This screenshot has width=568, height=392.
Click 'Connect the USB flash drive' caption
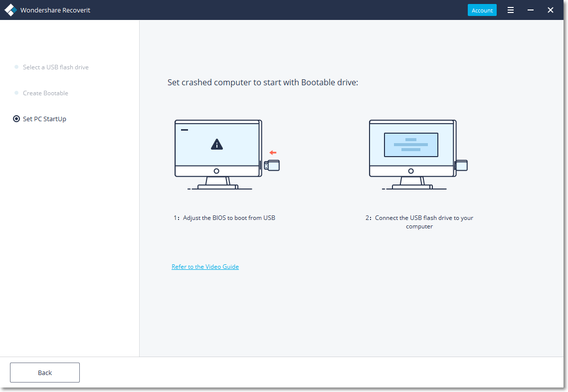(419, 222)
